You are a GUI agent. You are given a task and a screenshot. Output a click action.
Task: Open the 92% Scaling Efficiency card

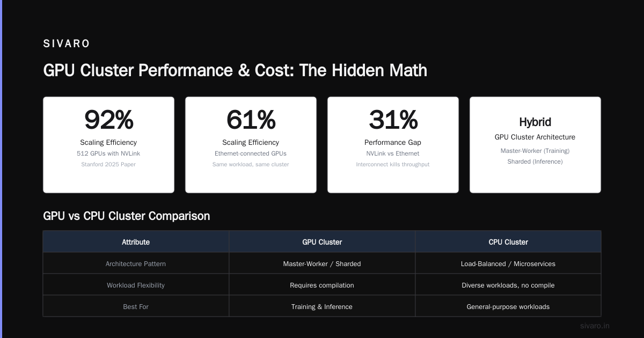point(108,145)
